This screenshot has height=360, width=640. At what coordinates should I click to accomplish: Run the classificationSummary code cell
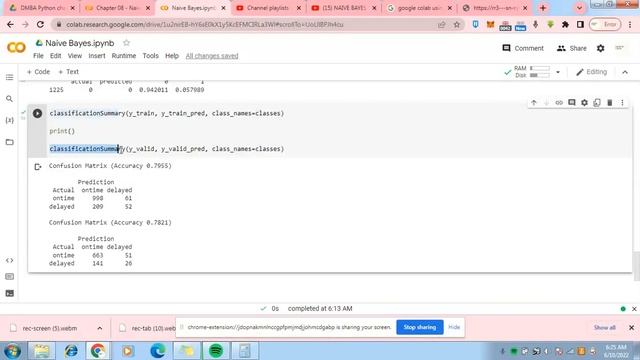tap(37, 113)
